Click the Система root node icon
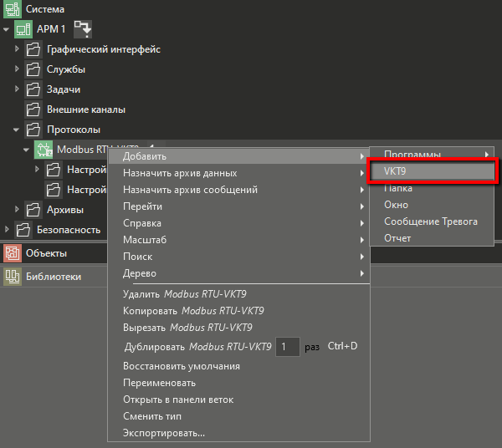This screenshot has height=448, width=502. click(12, 8)
